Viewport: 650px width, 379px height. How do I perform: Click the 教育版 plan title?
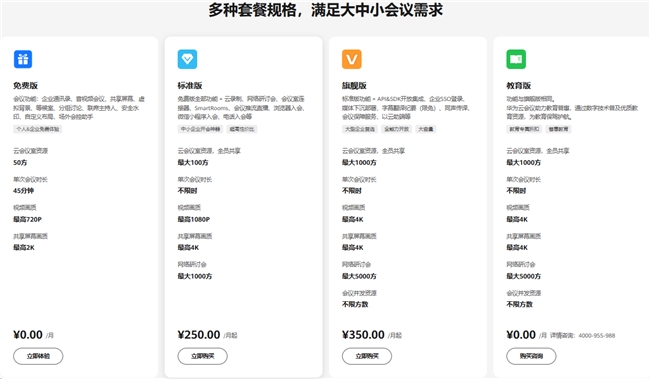pyautogui.click(x=519, y=85)
